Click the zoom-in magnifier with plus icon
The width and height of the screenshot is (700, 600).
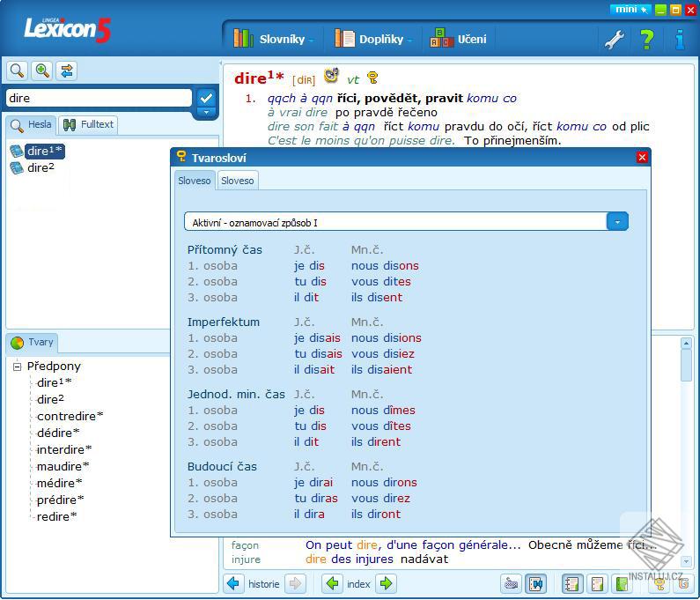(42, 70)
